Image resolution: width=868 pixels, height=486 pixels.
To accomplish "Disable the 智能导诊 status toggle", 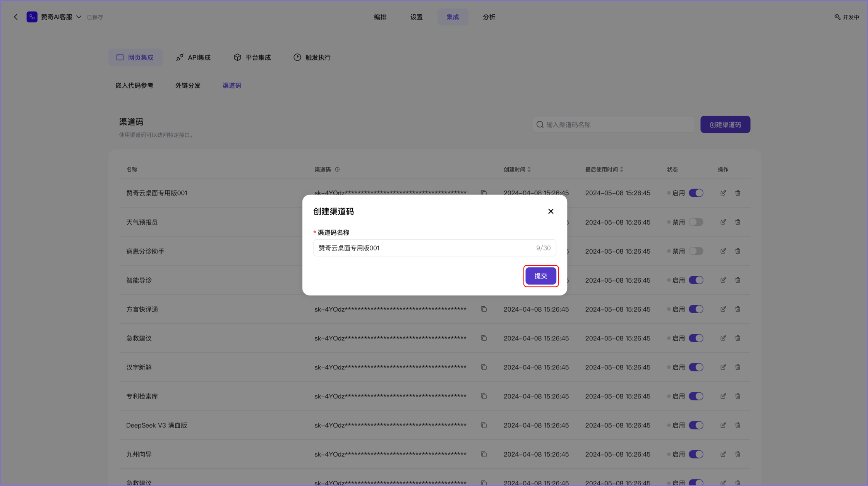I will pyautogui.click(x=696, y=280).
